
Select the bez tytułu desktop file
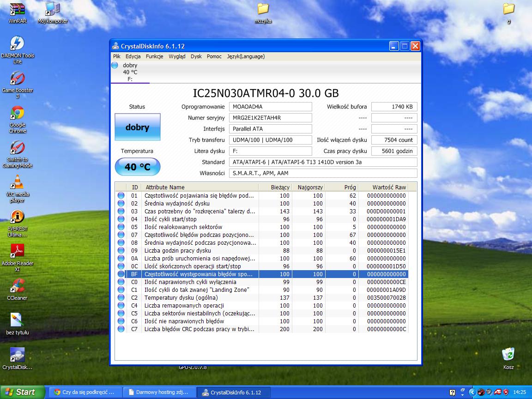pyautogui.click(x=17, y=324)
